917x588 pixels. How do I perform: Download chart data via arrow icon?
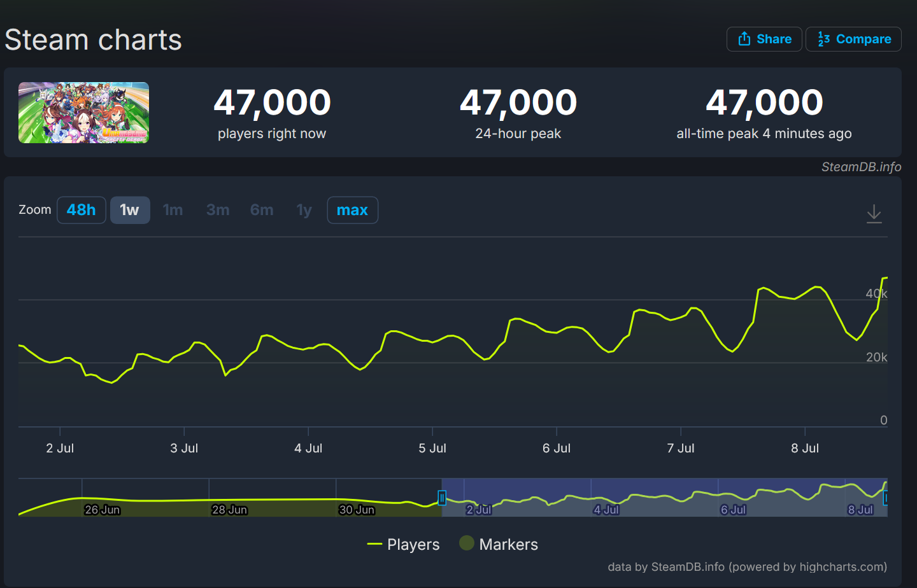click(874, 214)
